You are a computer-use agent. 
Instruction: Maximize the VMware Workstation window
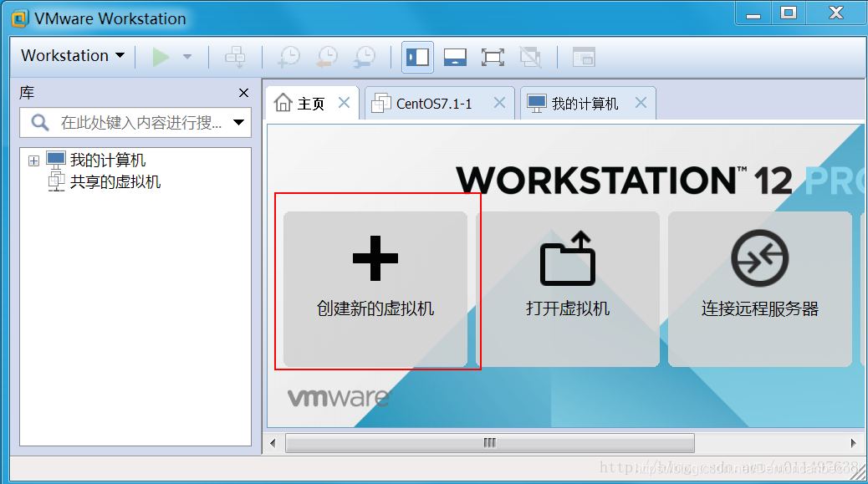pos(789,13)
